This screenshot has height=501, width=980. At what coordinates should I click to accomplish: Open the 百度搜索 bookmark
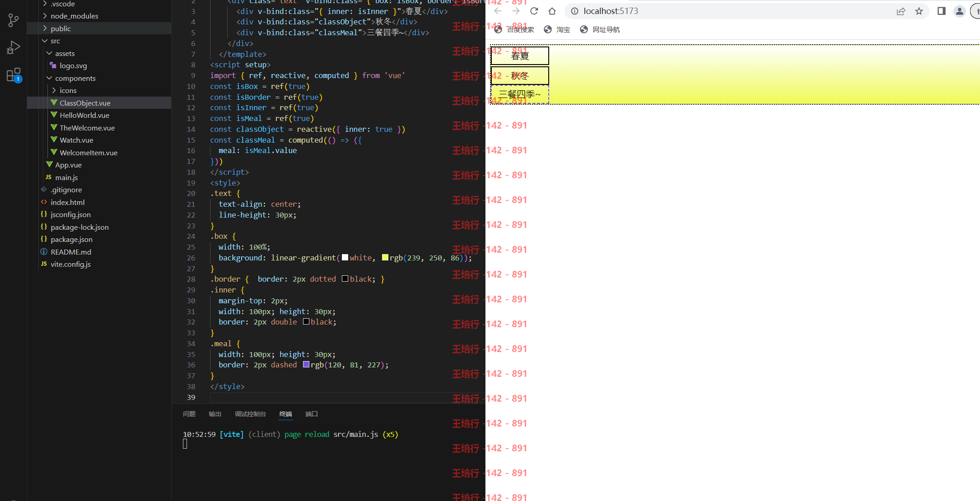point(514,30)
